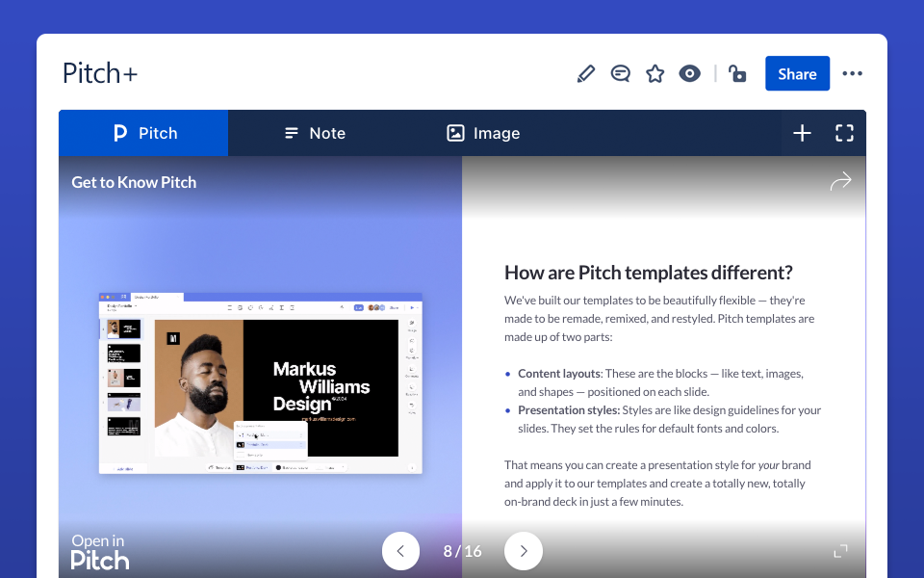Open page restrictions lock icon

(737, 74)
